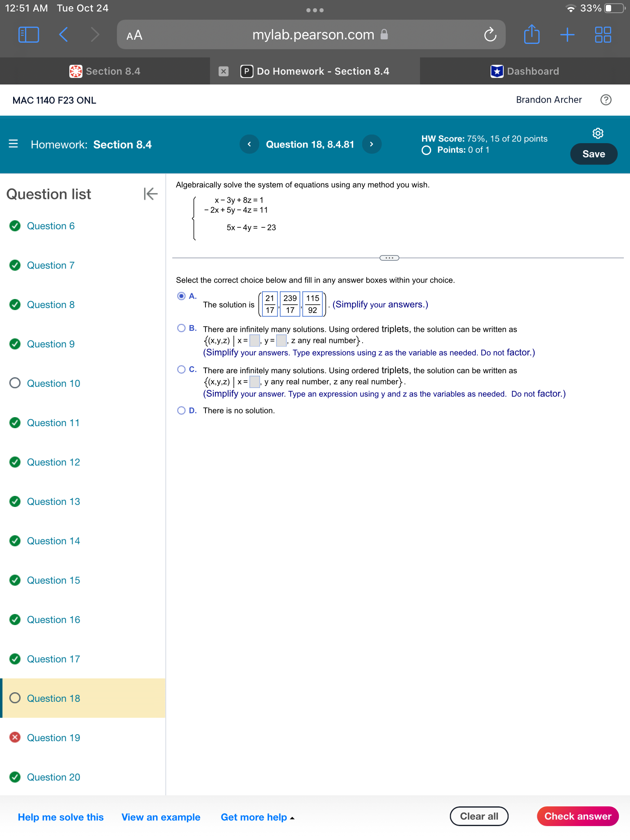
Task: Open Question 8 in the list
Action: click(51, 305)
